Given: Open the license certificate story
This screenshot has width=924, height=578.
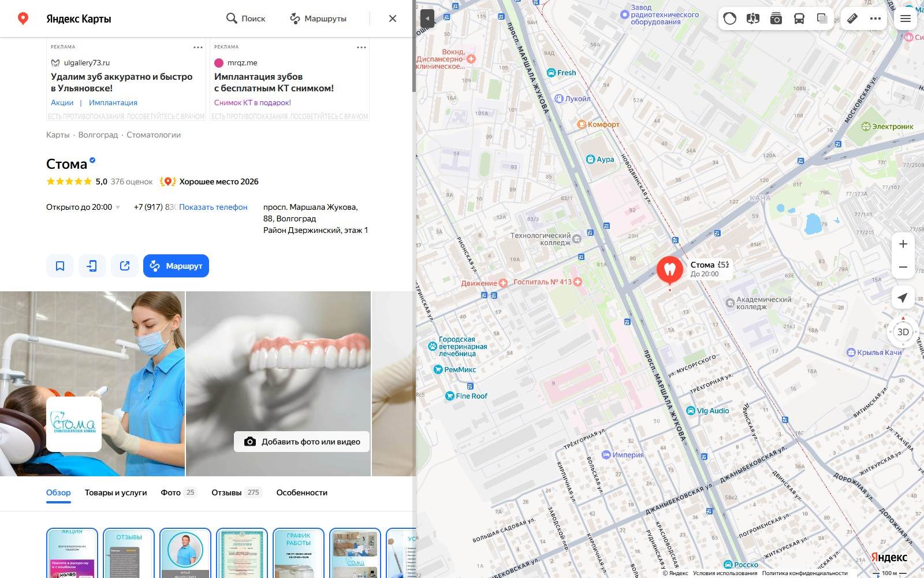Looking at the screenshot, I should pyautogui.click(x=242, y=553).
